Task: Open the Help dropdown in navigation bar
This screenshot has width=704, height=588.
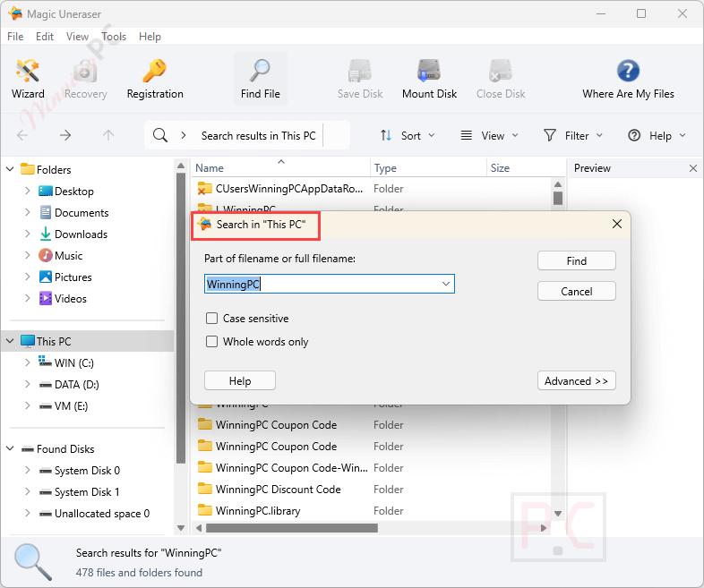Action: click(657, 135)
